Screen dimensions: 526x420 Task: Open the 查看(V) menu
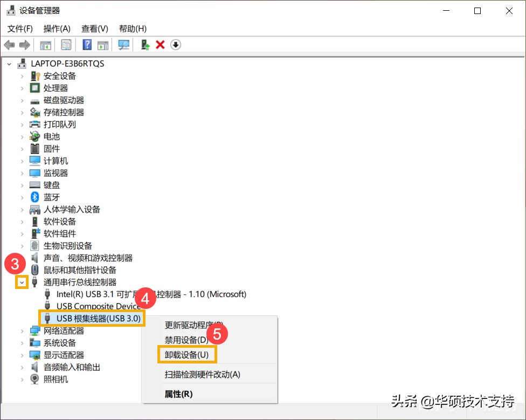tap(94, 29)
